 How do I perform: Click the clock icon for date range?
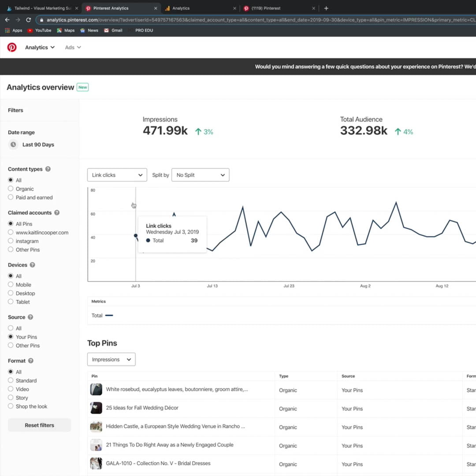click(13, 145)
